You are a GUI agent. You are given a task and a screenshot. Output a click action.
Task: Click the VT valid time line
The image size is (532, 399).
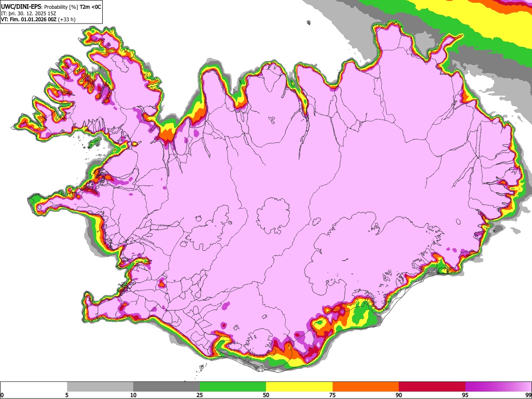38,19
